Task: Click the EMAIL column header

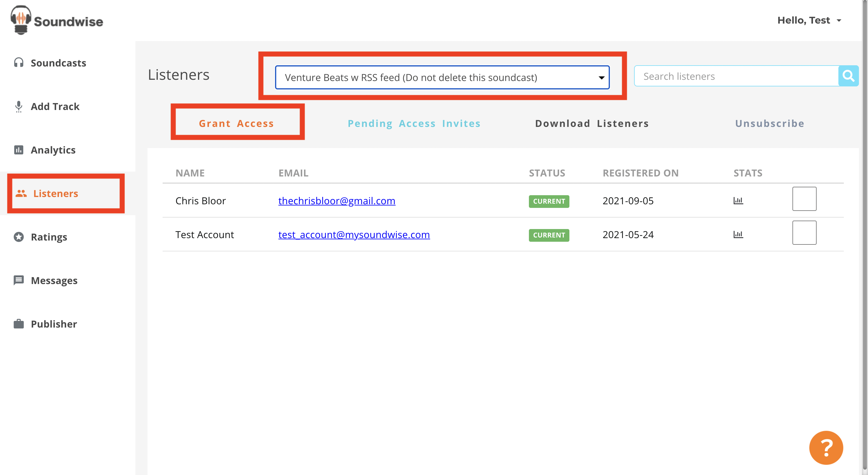Action: pos(293,173)
